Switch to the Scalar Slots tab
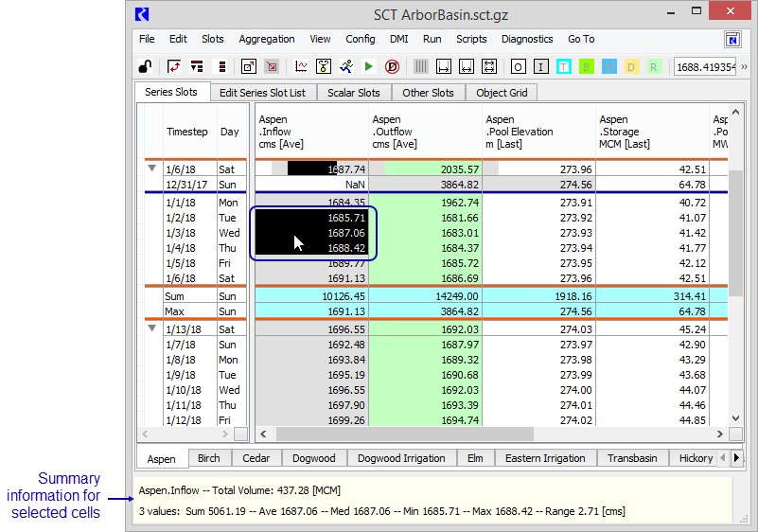758x532 pixels. coord(354,93)
